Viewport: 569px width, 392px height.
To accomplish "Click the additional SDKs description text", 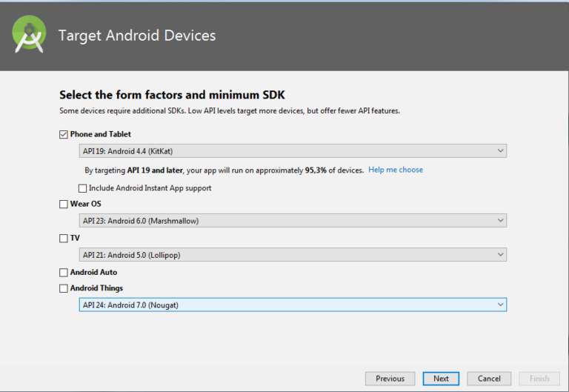I will [x=230, y=111].
